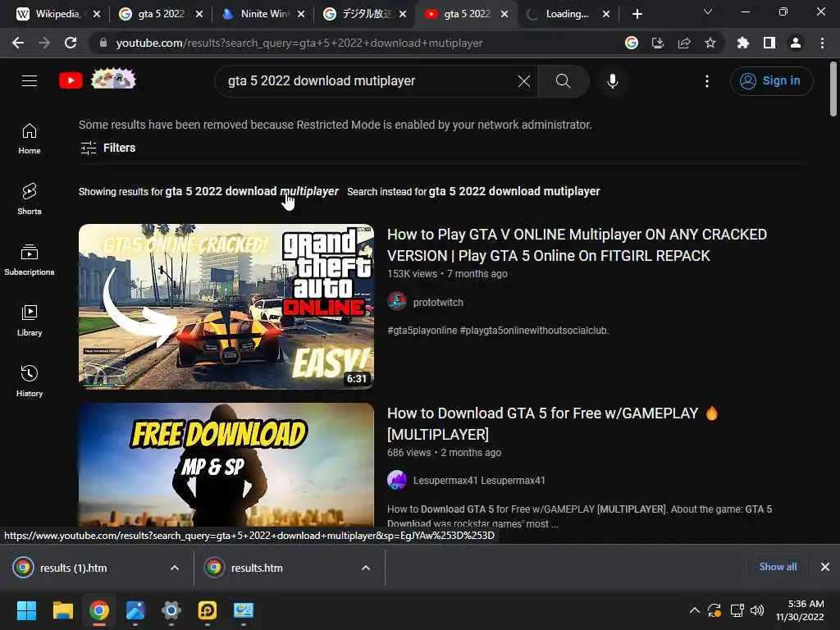Click the GTA Online cracked video thumbnail
840x630 pixels.
[x=226, y=307]
